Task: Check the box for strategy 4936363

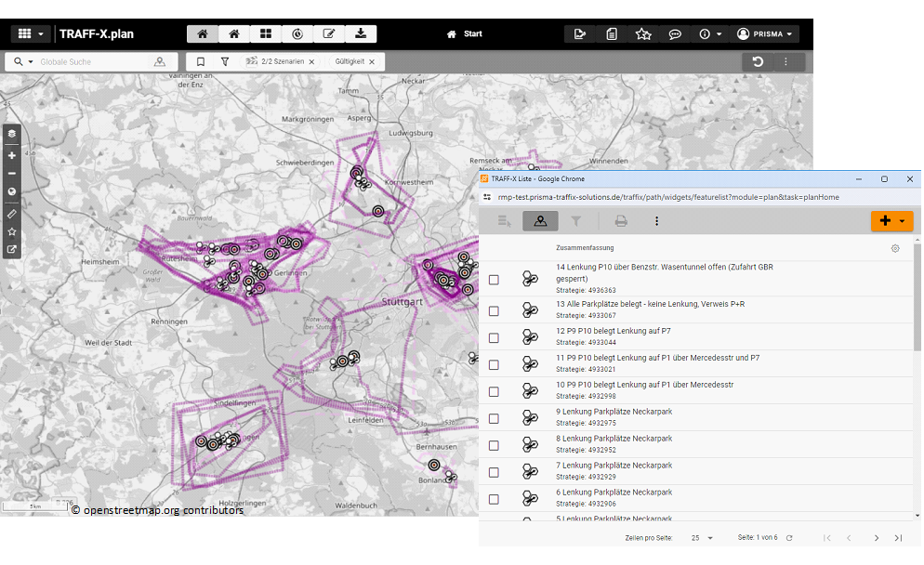Action: coord(494,280)
